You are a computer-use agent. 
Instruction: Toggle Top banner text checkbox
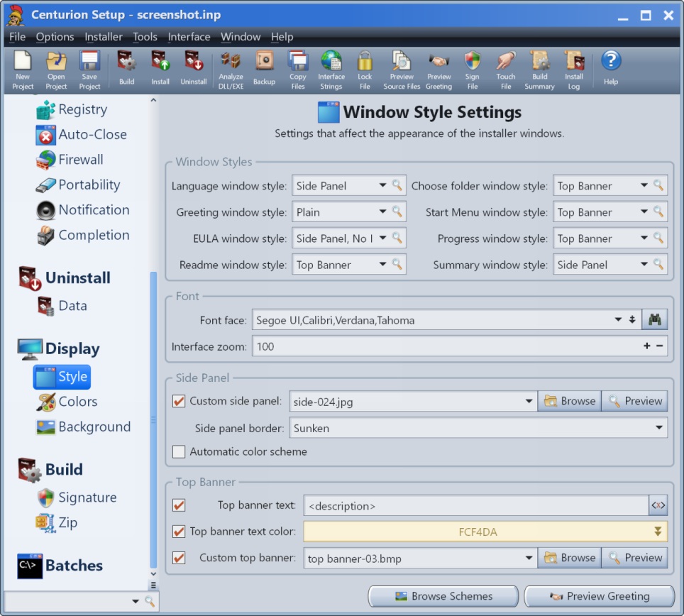(179, 505)
